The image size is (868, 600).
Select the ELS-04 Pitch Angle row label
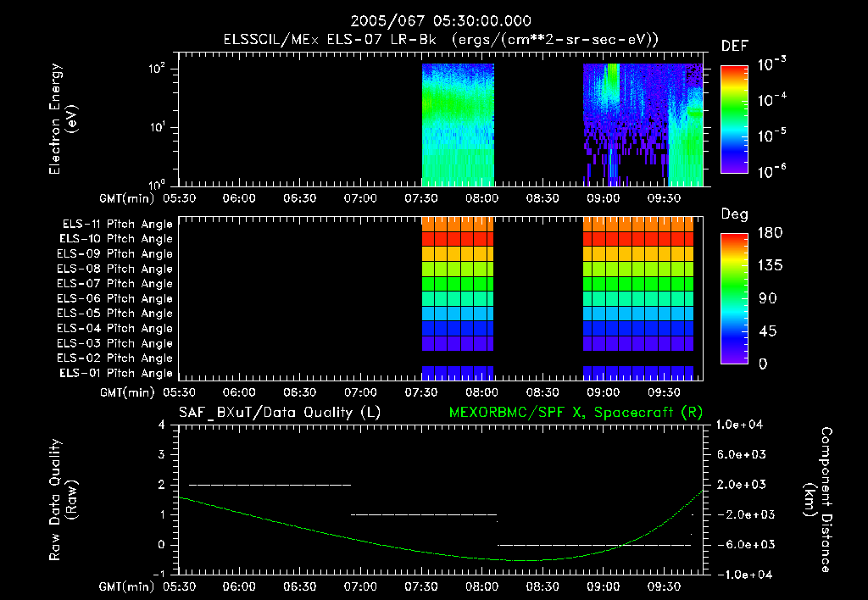point(115,329)
